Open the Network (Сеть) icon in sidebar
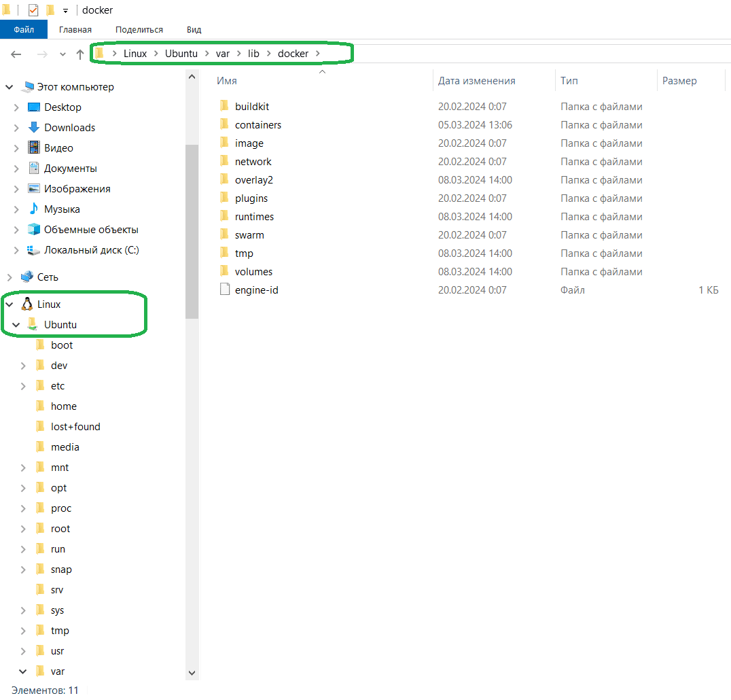The image size is (731, 700). click(x=27, y=277)
